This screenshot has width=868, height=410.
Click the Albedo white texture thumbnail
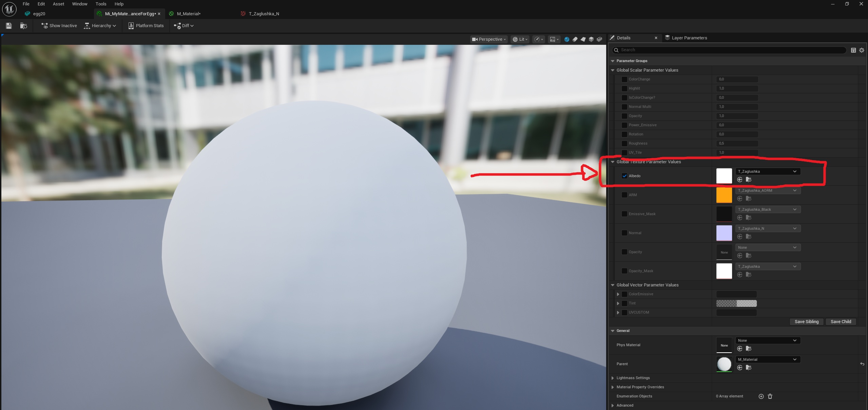coord(724,176)
